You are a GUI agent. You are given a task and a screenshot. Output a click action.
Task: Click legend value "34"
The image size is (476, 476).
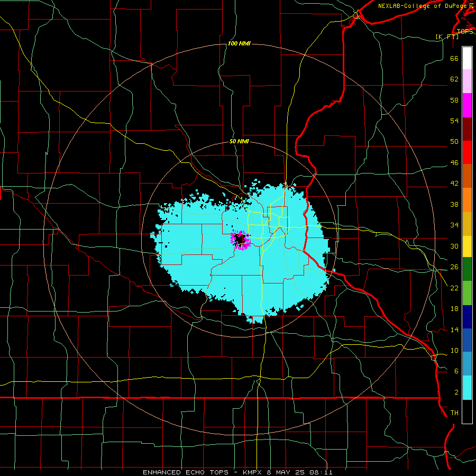click(x=454, y=225)
